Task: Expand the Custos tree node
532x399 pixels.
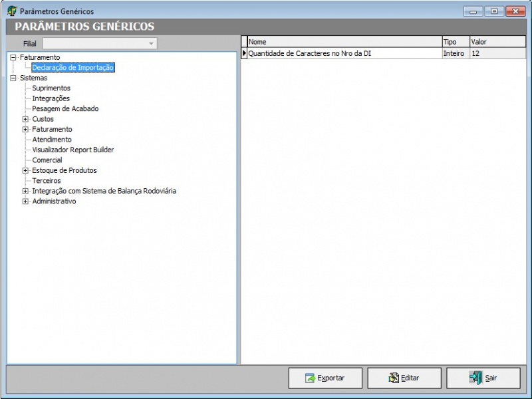Action: click(x=26, y=119)
